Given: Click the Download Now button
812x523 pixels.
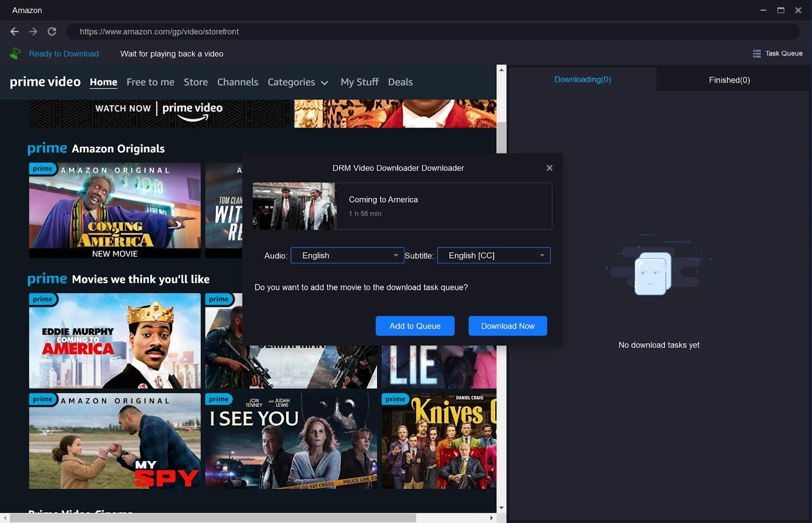Looking at the screenshot, I should tap(507, 326).
